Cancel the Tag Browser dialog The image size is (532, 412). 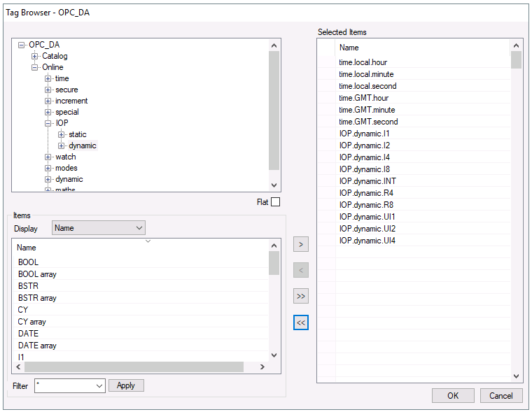(x=501, y=396)
